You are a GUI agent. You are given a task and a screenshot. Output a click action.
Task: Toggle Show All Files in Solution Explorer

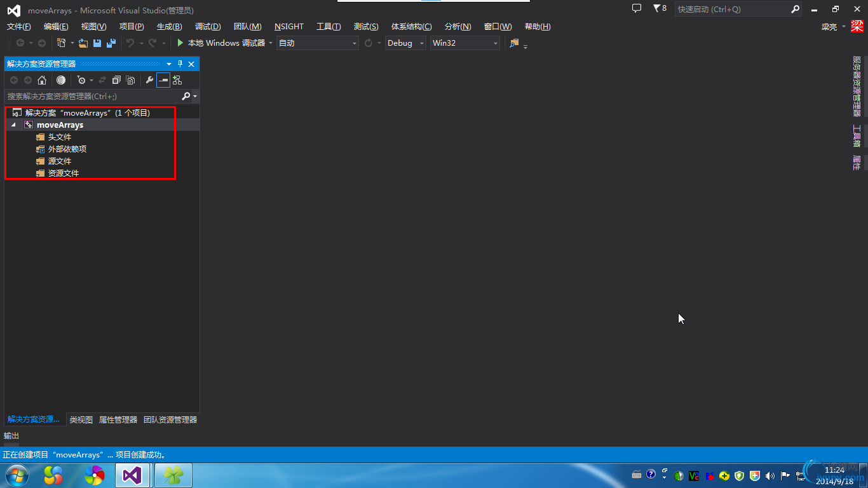[x=130, y=80]
